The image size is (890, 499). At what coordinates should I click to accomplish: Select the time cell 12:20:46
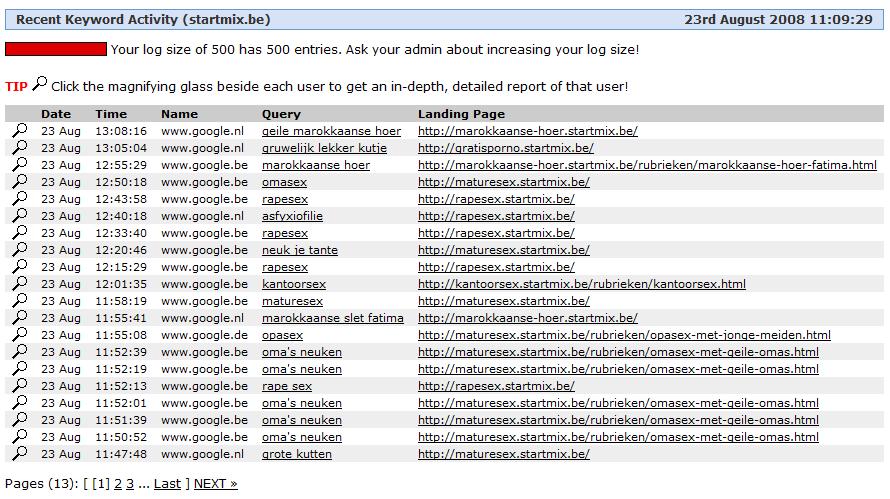[121, 250]
